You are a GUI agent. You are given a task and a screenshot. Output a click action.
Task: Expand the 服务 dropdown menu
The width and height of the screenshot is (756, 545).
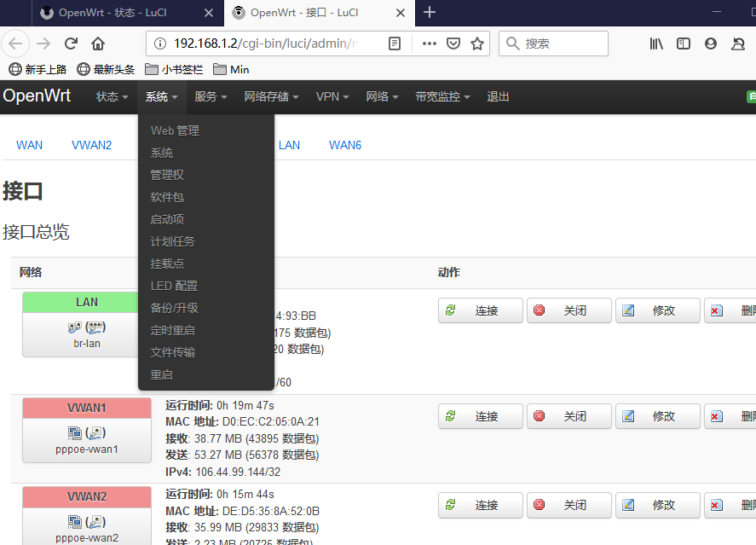pyautogui.click(x=211, y=97)
